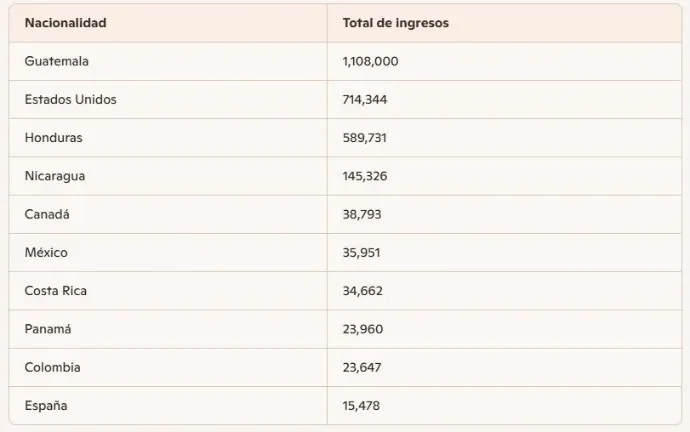Select the Panamá cell

[x=48, y=329]
